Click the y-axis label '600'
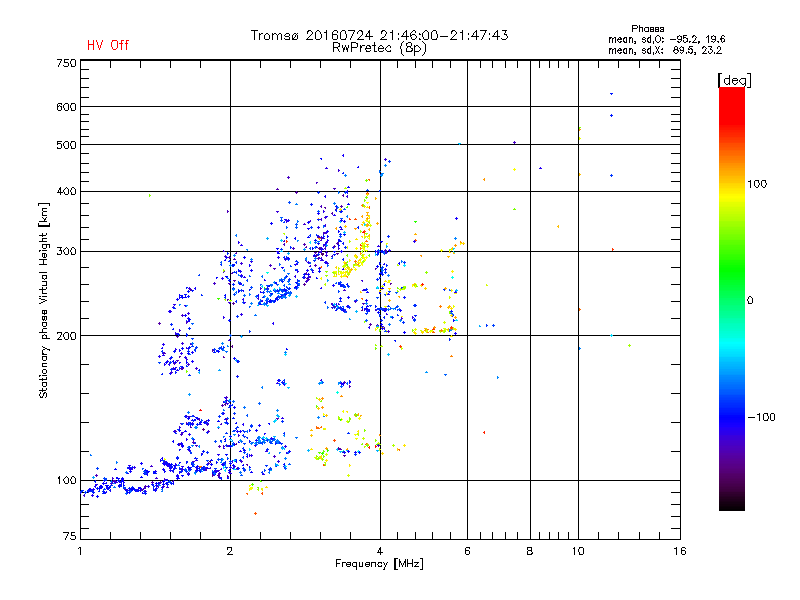This screenshot has height=600, width=800. tap(66, 107)
